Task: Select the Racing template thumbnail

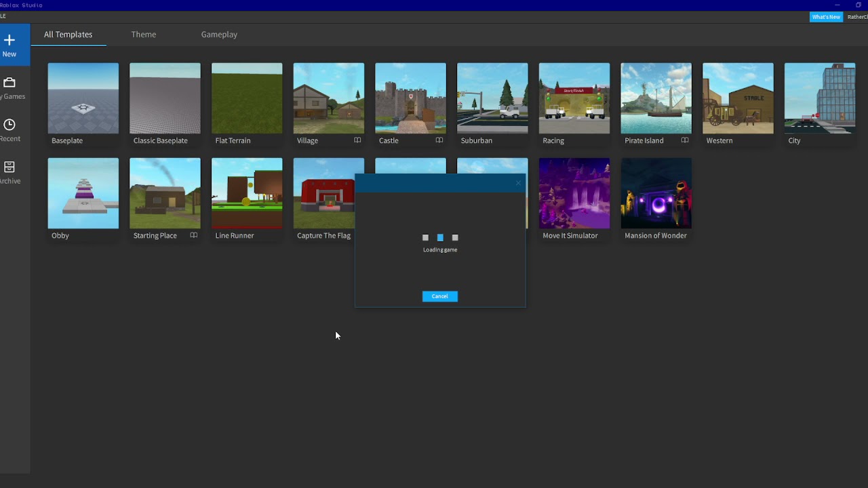Action: point(574,98)
